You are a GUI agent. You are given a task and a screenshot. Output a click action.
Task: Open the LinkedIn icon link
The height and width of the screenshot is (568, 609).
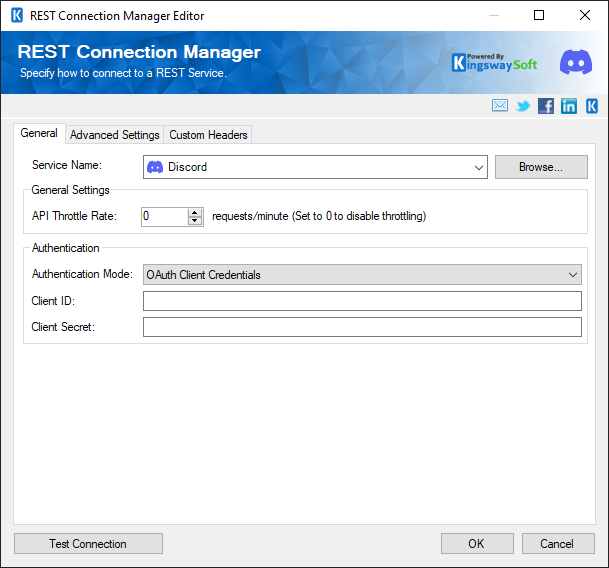pos(569,106)
